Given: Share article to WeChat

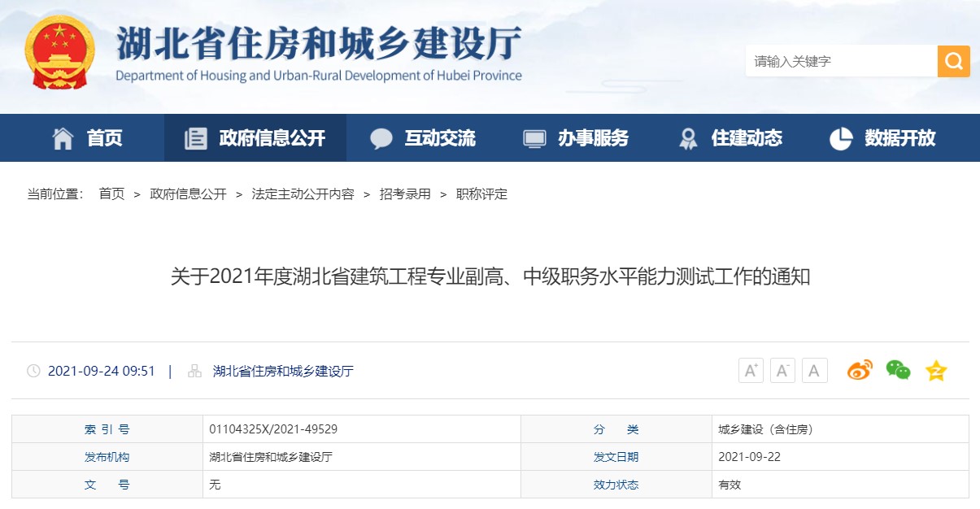Looking at the screenshot, I should (898, 371).
